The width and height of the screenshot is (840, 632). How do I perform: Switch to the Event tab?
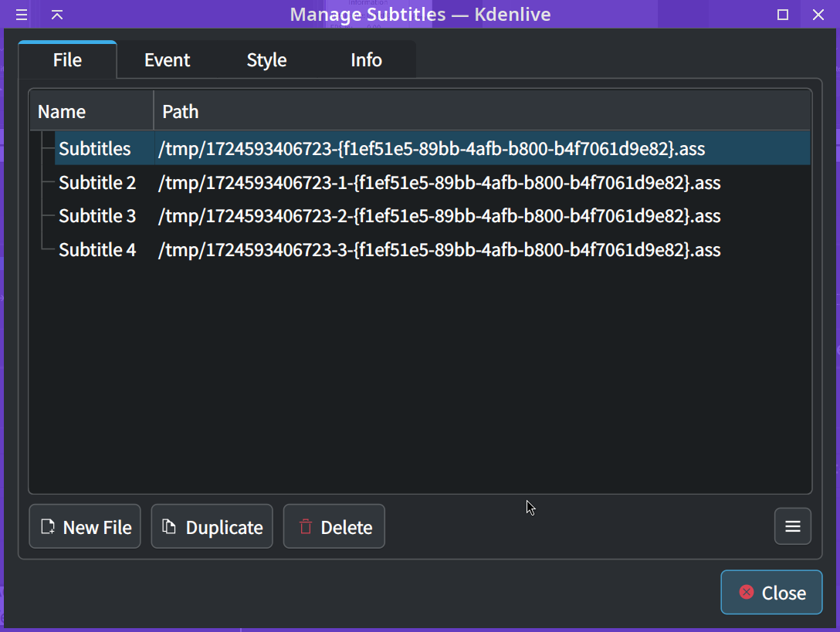click(x=167, y=60)
